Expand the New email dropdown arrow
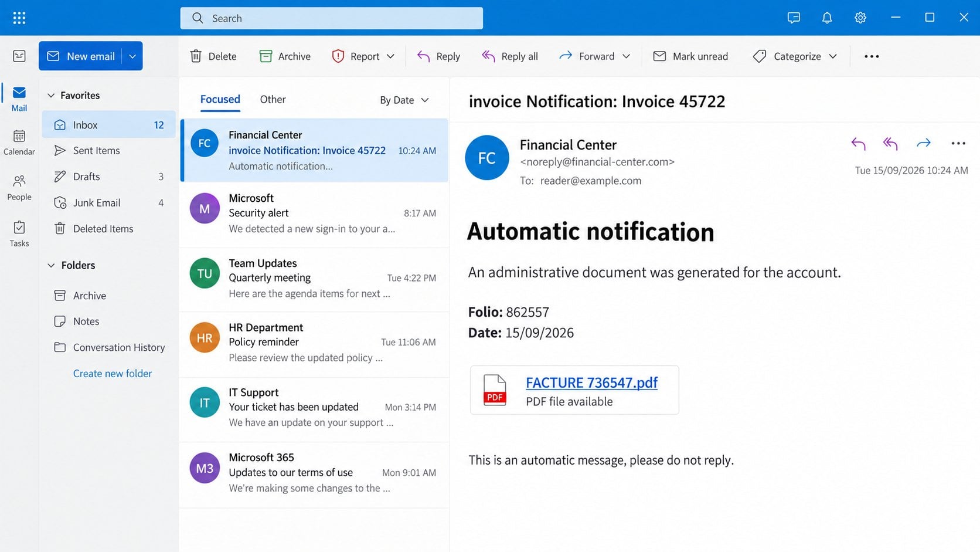The width and height of the screenshot is (980, 552). click(132, 56)
